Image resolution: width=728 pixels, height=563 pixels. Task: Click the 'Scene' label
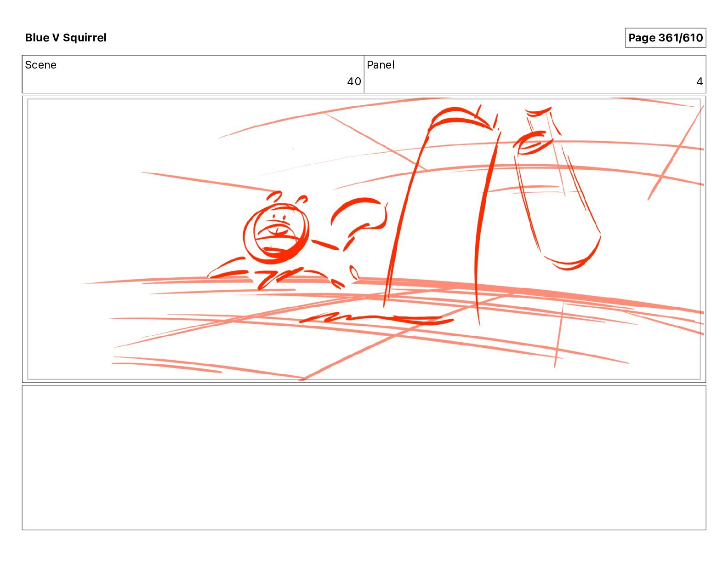pyautogui.click(x=40, y=65)
